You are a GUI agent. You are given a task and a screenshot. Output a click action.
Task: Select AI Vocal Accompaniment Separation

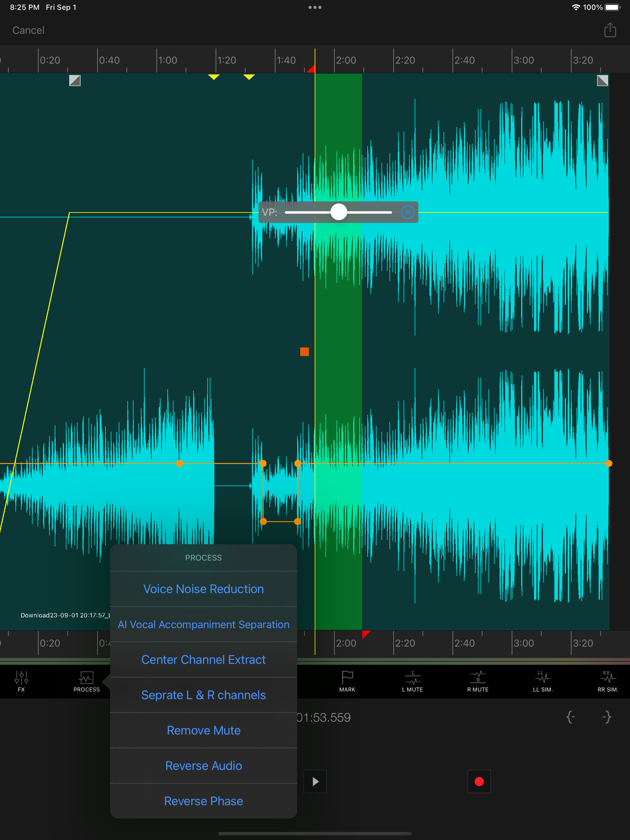(204, 624)
